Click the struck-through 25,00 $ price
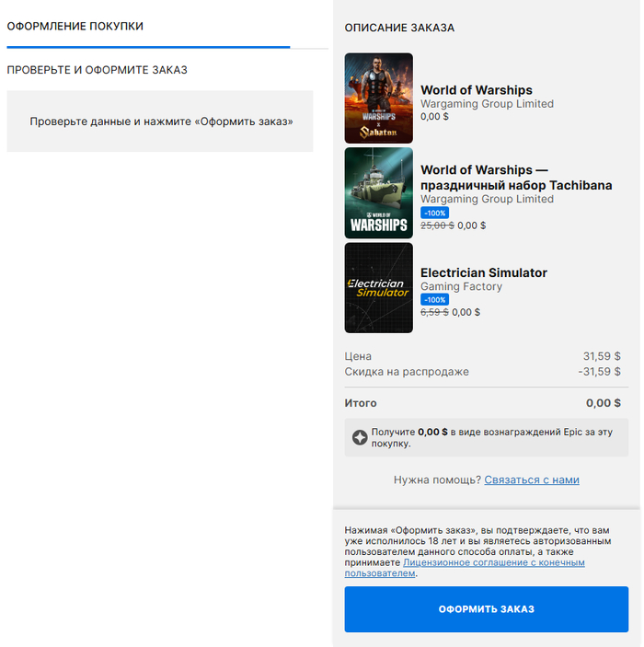The height and width of the screenshot is (647, 644). click(437, 225)
